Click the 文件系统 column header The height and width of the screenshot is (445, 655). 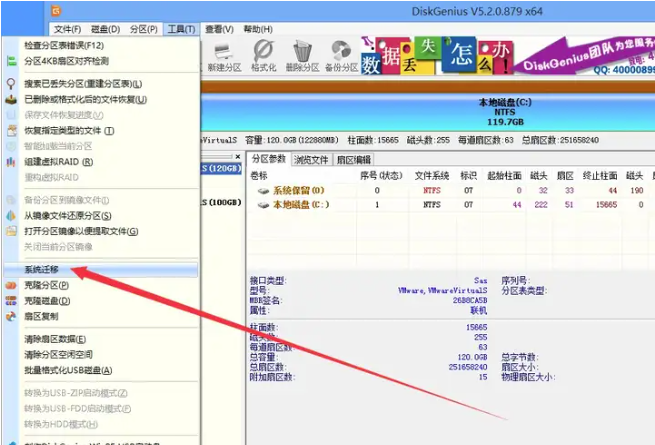tap(432, 176)
